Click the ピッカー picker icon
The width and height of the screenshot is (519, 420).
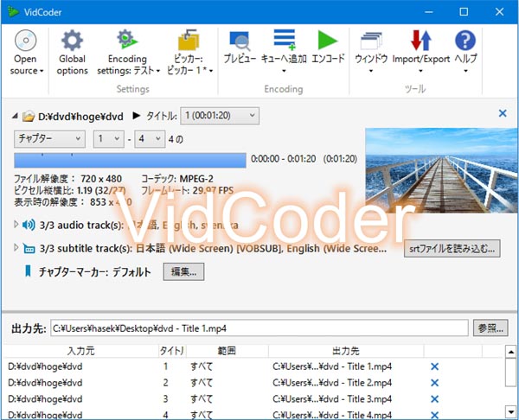point(189,41)
